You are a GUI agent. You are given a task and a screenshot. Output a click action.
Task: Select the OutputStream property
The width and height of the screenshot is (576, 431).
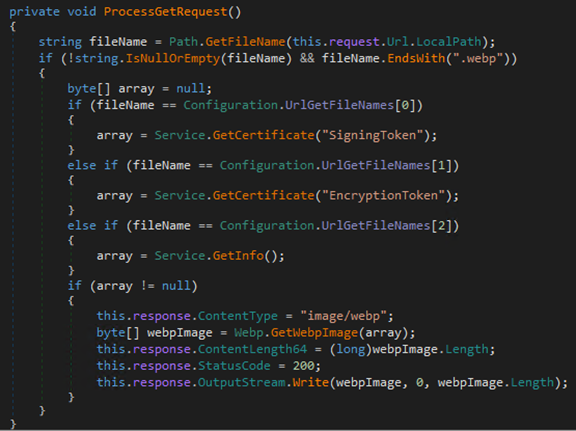pyautogui.click(x=241, y=382)
